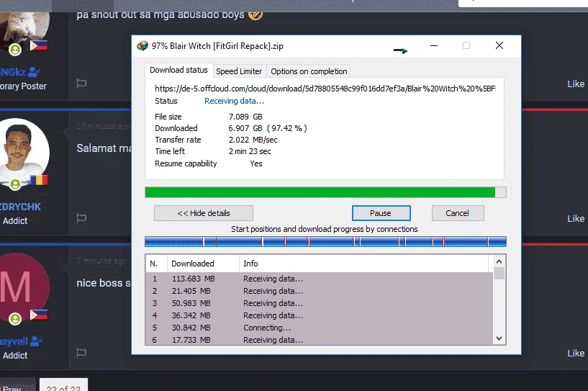Screen dimensions: 588x391
Task: Click the Downloaded column header
Action: coord(203,264)
